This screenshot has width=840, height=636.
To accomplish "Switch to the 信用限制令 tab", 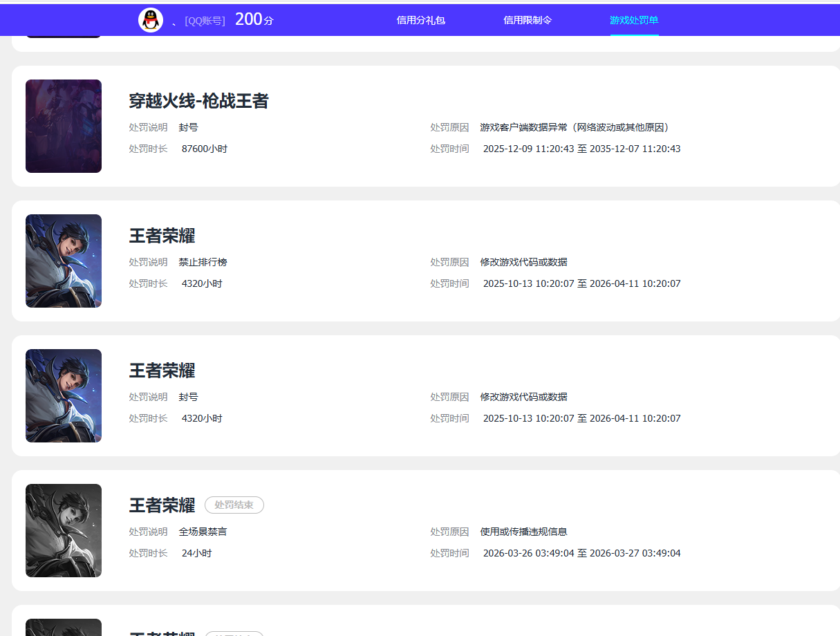I will tap(528, 19).
